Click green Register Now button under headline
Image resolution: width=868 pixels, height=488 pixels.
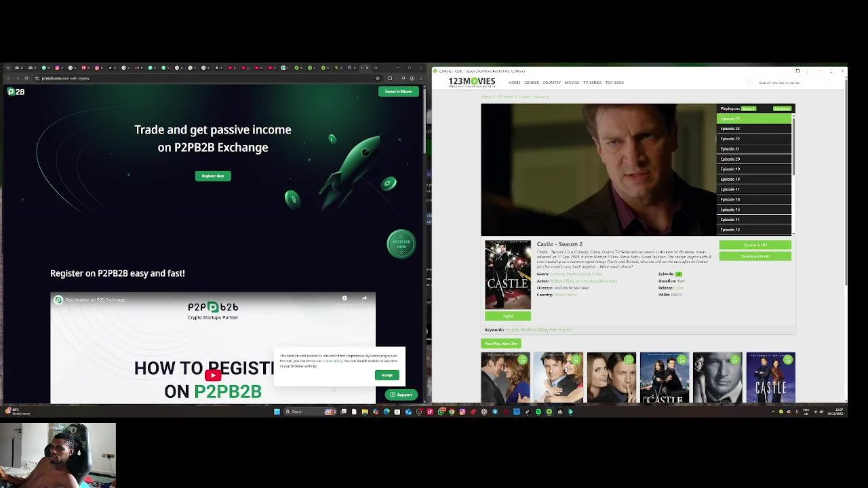[213, 176]
